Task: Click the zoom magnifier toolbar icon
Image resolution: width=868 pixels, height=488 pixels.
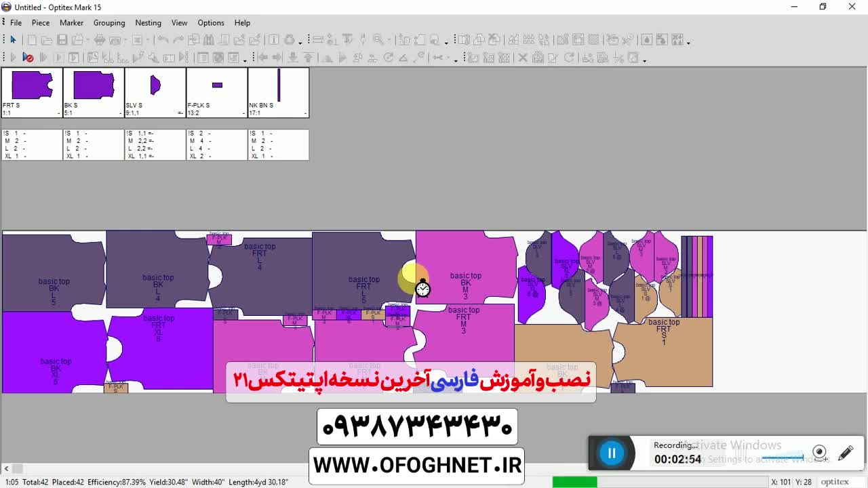Action: tap(378, 40)
